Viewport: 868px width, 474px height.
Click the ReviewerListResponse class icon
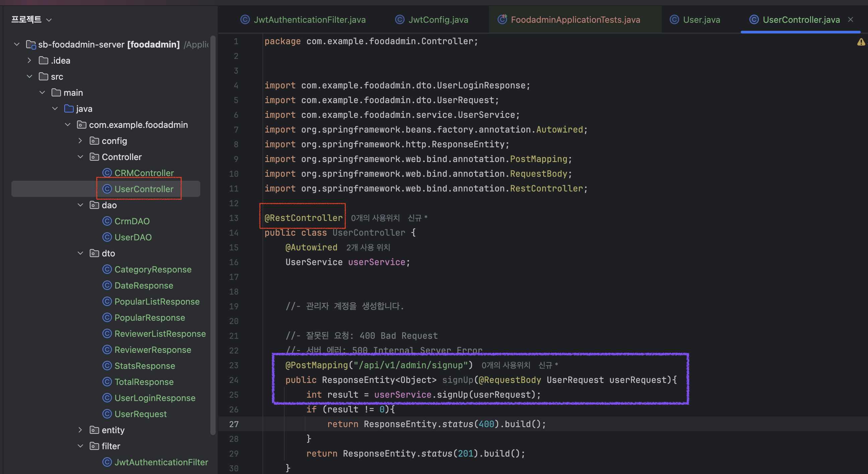[107, 333]
